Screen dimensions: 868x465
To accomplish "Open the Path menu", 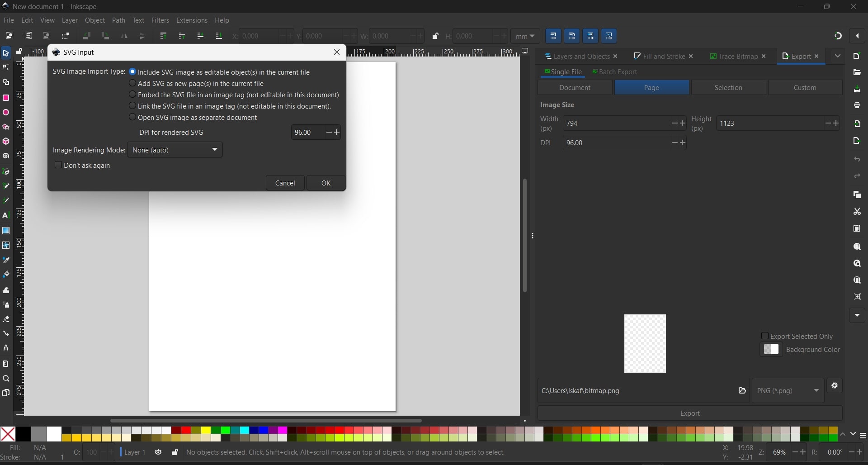I will click(118, 20).
